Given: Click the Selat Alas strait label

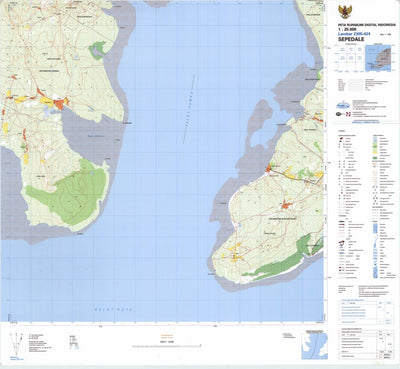Looking at the screenshot, I should 189,109.
